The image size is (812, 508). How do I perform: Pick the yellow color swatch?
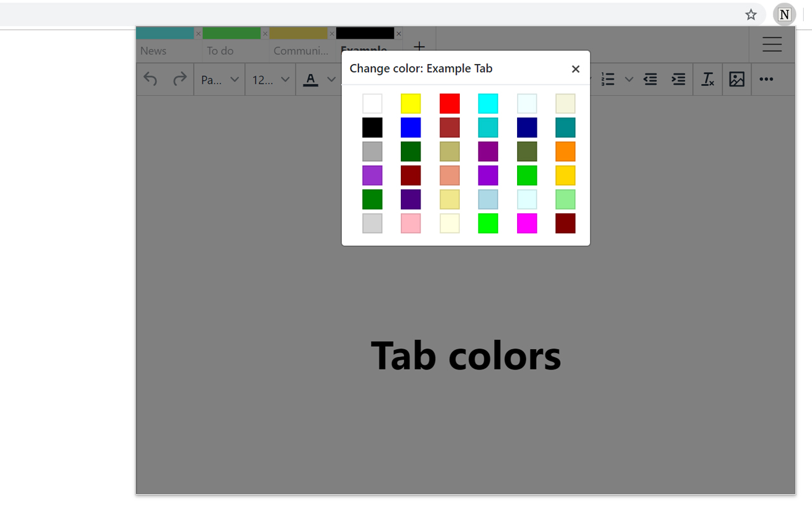pyautogui.click(x=411, y=104)
